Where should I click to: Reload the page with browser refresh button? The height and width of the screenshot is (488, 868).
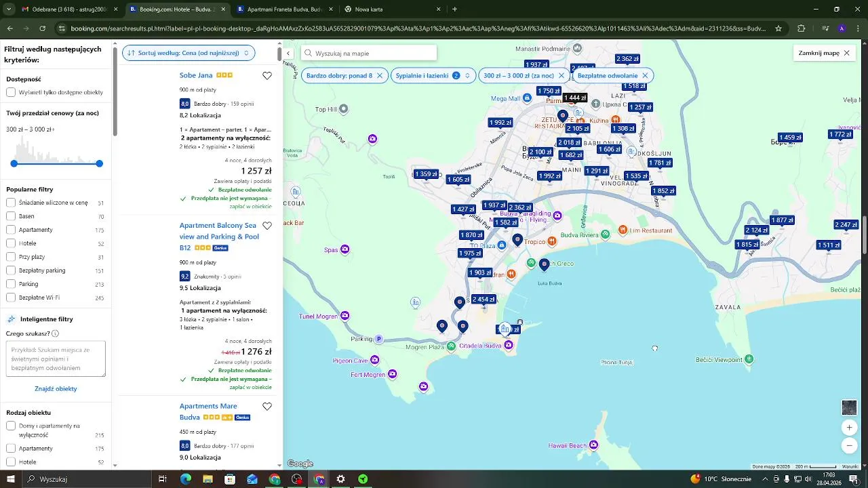tap(42, 28)
